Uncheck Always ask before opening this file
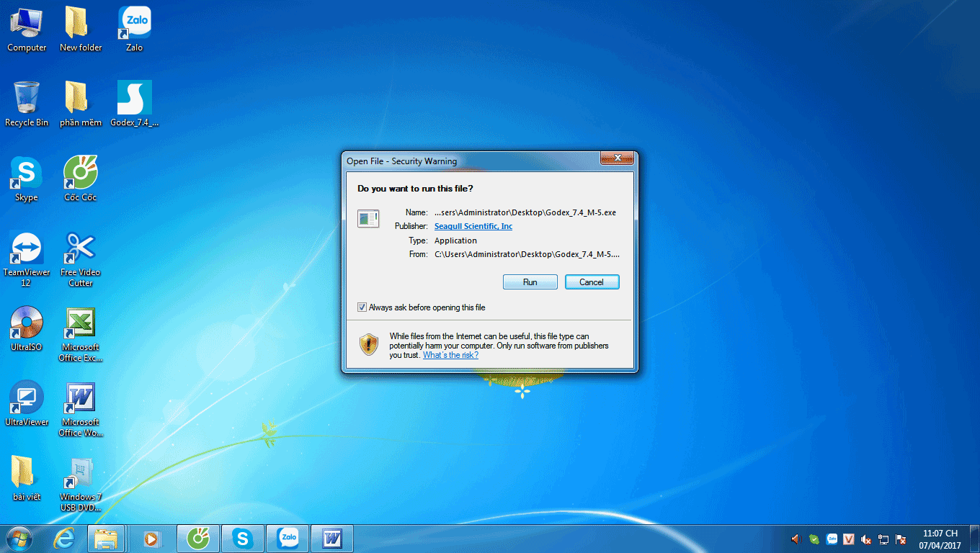Image resolution: width=980 pixels, height=553 pixels. (362, 307)
